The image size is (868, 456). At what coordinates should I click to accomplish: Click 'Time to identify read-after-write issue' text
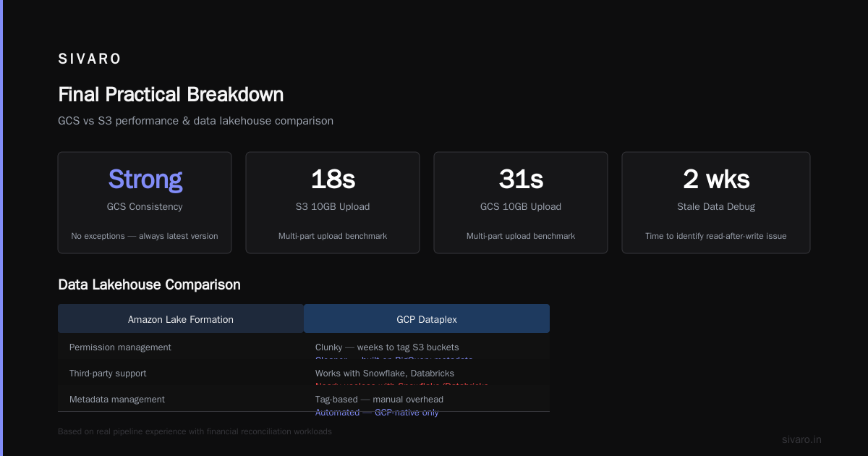pos(716,236)
